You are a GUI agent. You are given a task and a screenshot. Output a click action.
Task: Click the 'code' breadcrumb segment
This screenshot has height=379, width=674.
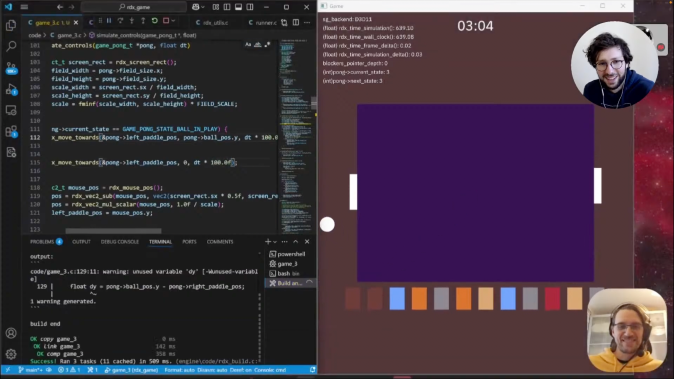click(x=35, y=35)
